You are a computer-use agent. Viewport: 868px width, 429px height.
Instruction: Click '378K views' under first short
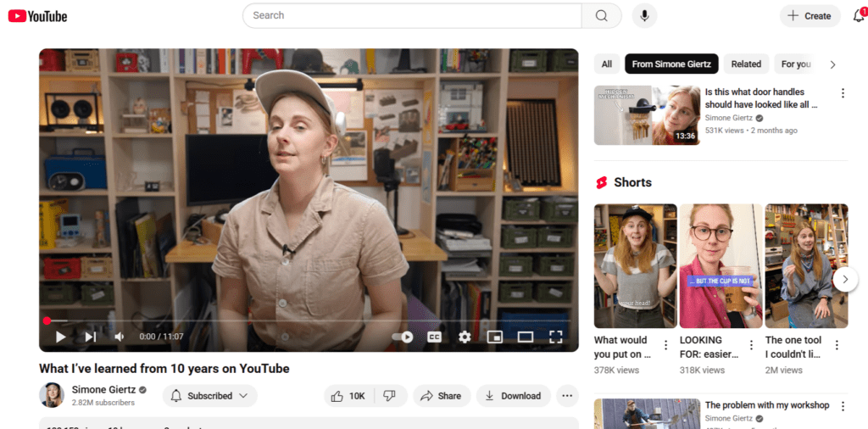[617, 370]
